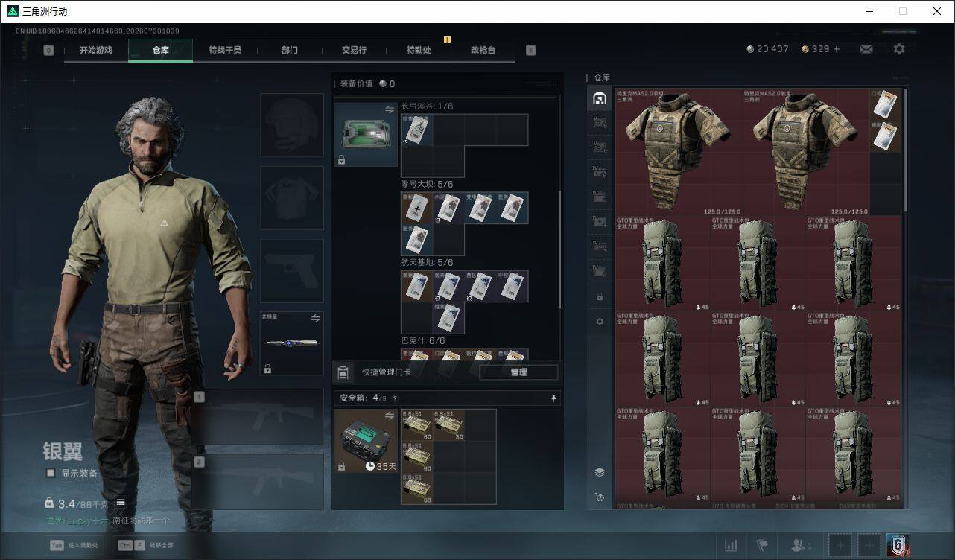Click the E key icon right of tabs
The image size is (955, 560).
click(530, 51)
